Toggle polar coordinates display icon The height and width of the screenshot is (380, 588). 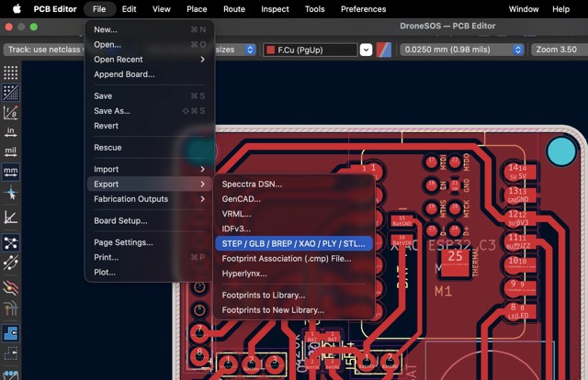[10, 112]
